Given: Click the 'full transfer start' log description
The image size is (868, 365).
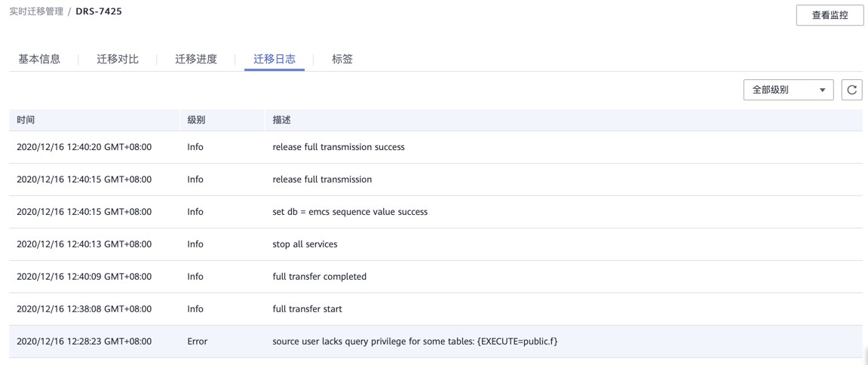Looking at the screenshot, I should [x=307, y=309].
